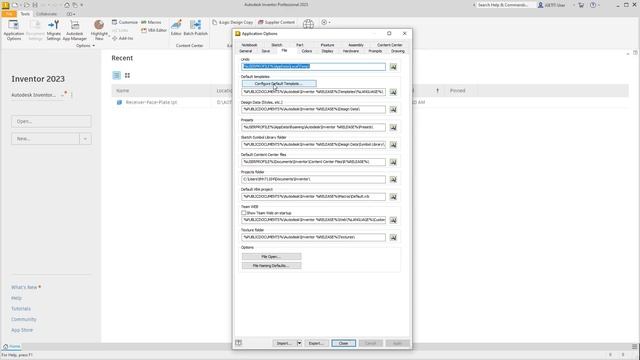The image size is (640, 360).
Task: Click Migrate Settings ribbon icon
Action: (53, 30)
